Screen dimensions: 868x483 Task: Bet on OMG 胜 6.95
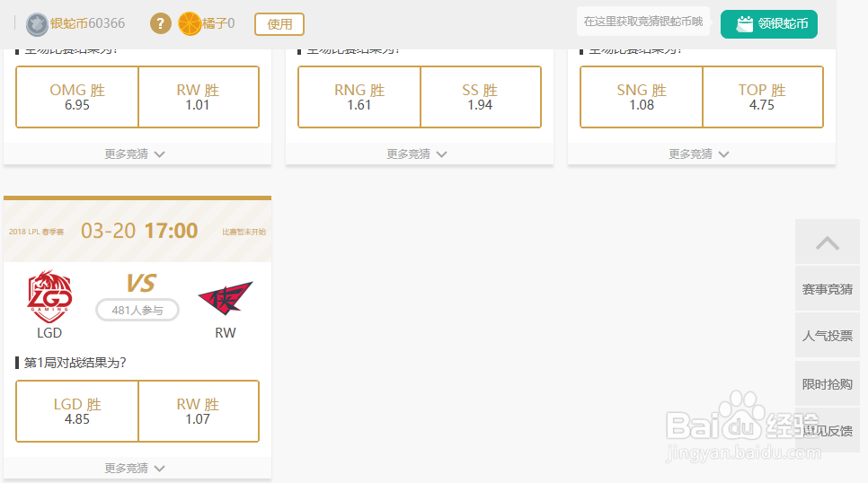[77, 97]
